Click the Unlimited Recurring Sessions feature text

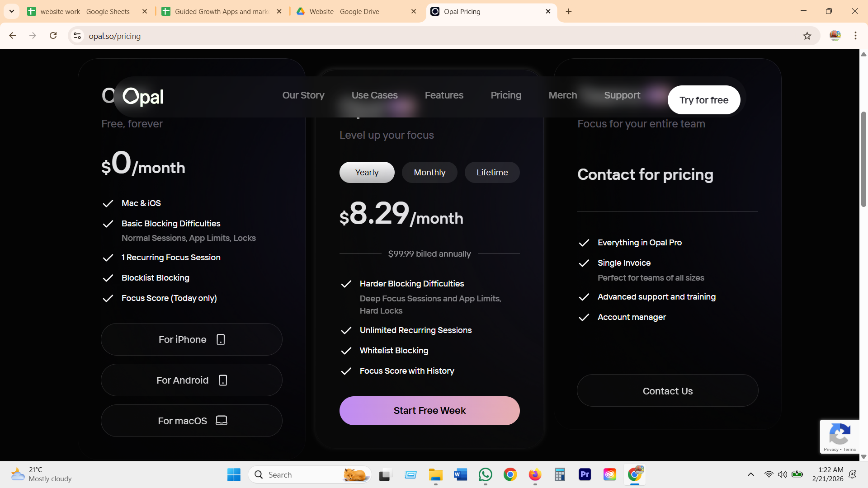pos(415,330)
